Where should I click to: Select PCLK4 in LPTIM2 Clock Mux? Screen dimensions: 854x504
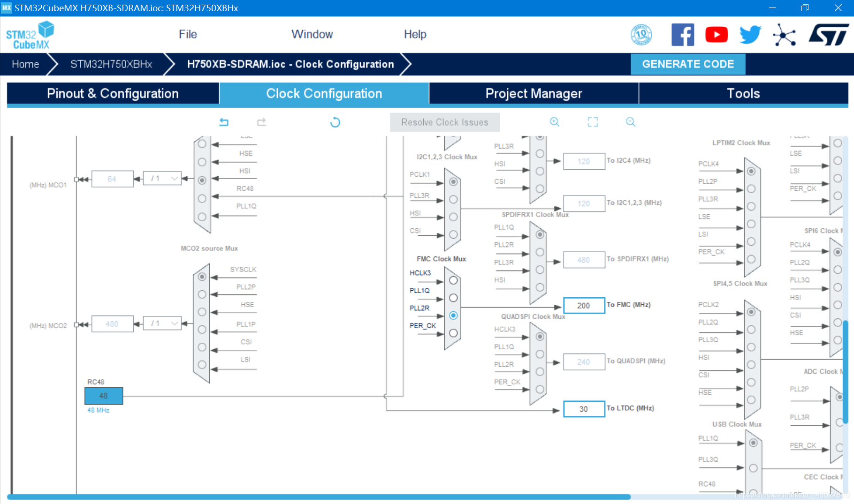point(751,171)
